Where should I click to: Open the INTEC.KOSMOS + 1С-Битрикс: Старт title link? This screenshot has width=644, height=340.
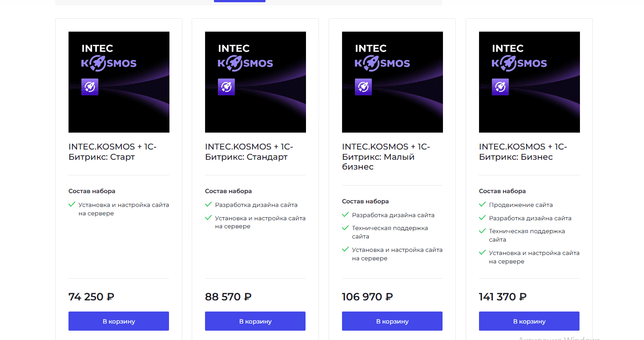click(x=113, y=152)
